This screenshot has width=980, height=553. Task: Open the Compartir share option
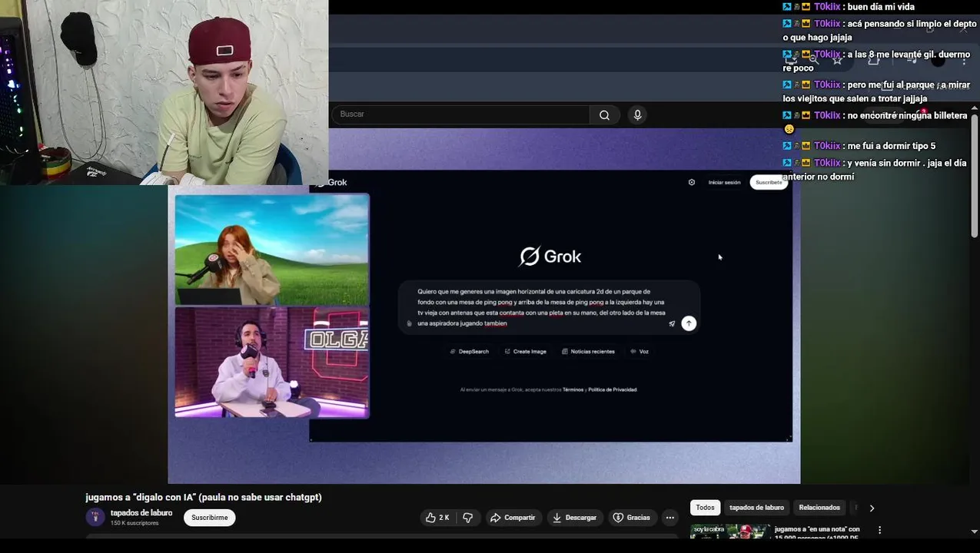(513, 518)
